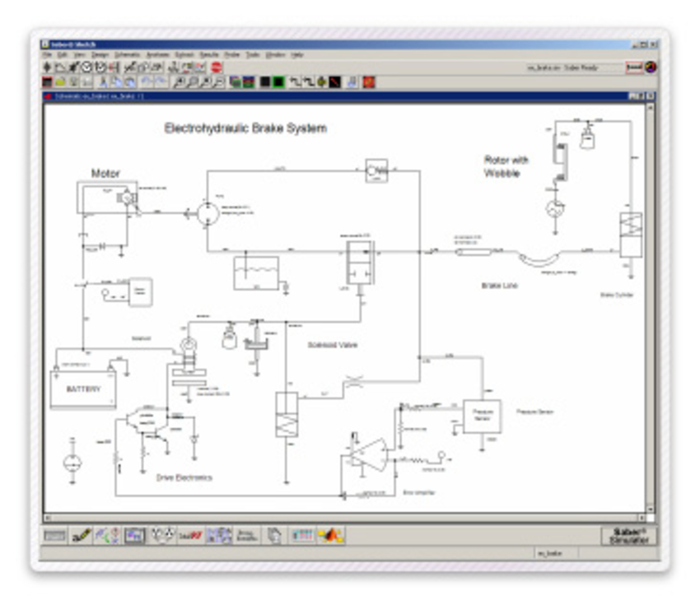Image resolution: width=700 pixels, height=600 pixels.
Task: Click the red icon ending the second toolbar row
Action: coord(370,81)
